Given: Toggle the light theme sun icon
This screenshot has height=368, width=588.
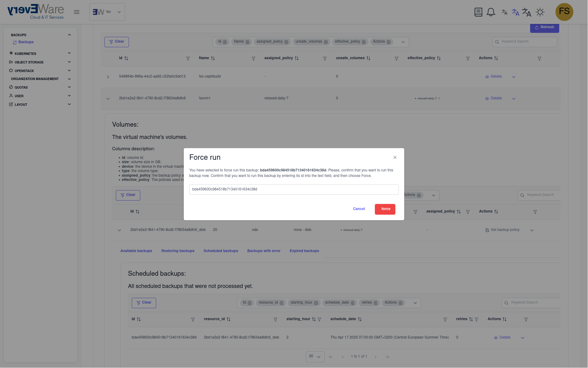Looking at the screenshot, I should (540, 12).
